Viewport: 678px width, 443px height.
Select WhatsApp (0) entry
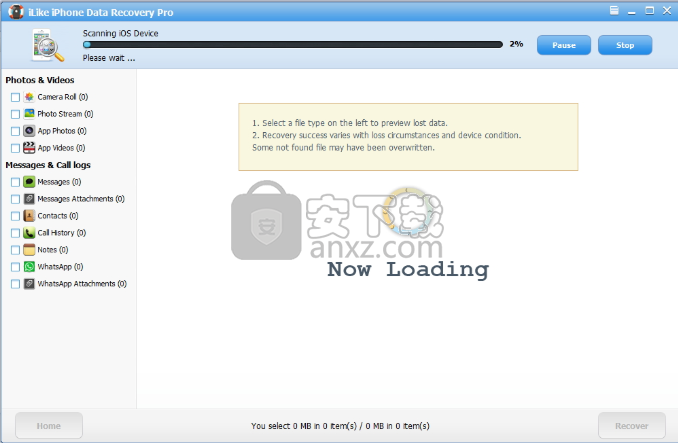60,267
